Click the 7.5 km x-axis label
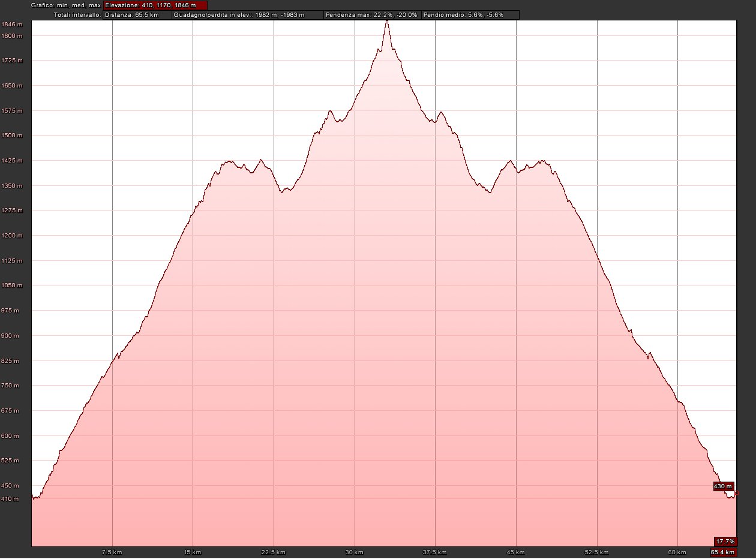Image resolution: width=756 pixels, height=559 pixels. coord(112,552)
